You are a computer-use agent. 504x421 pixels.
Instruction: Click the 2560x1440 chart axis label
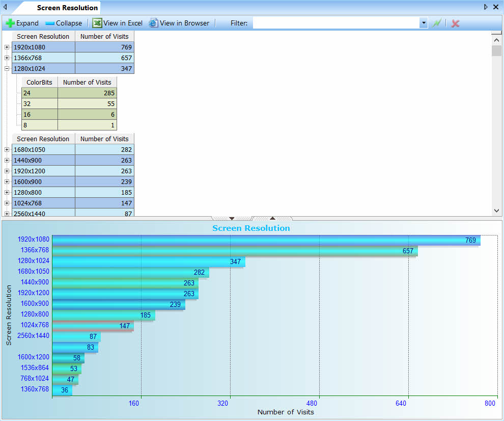click(33, 335)
